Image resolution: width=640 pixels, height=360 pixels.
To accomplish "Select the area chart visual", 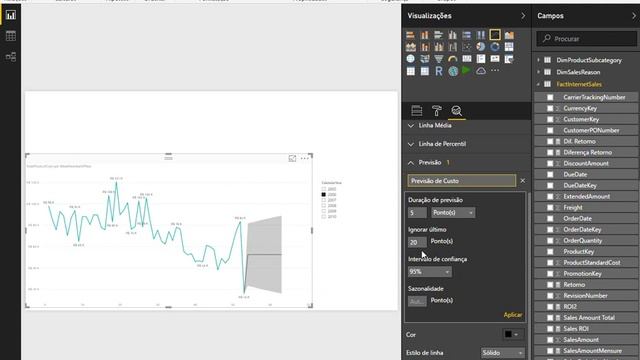I will (509, 35).
